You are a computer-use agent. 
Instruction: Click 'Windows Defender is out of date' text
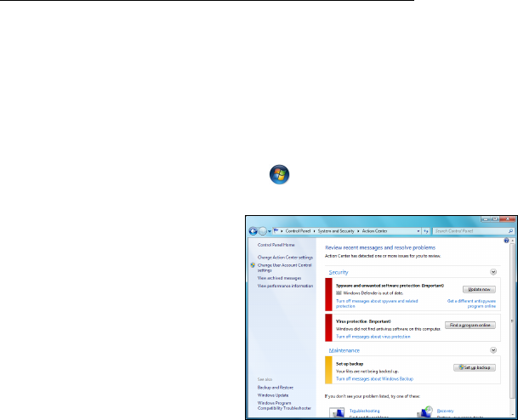coord(373,293)
